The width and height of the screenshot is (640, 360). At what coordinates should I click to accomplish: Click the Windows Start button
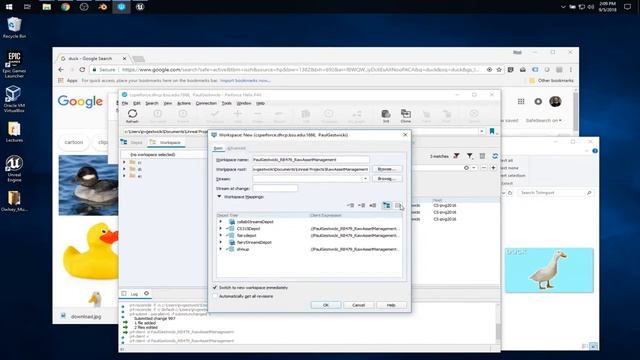tap(9, 7)
